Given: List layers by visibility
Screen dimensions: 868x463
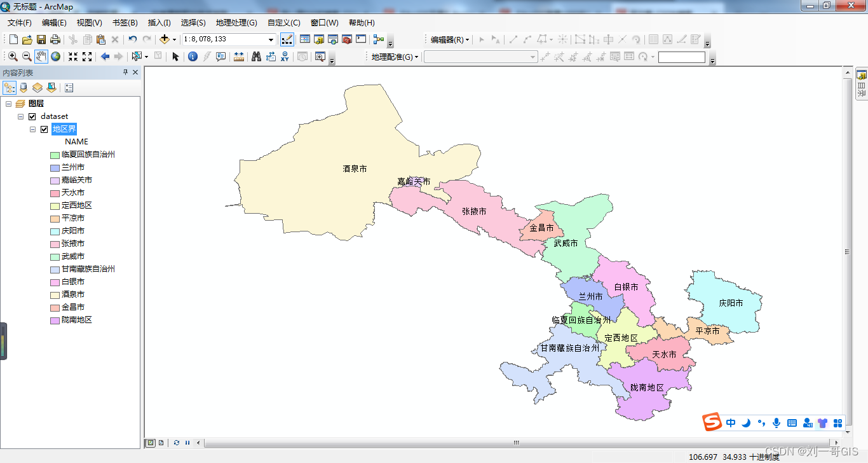Looking at the screenshot, I should tap(37, 88).
